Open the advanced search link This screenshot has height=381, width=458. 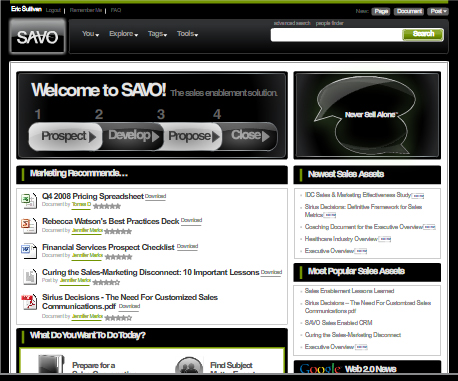click(x=292, y=23)
